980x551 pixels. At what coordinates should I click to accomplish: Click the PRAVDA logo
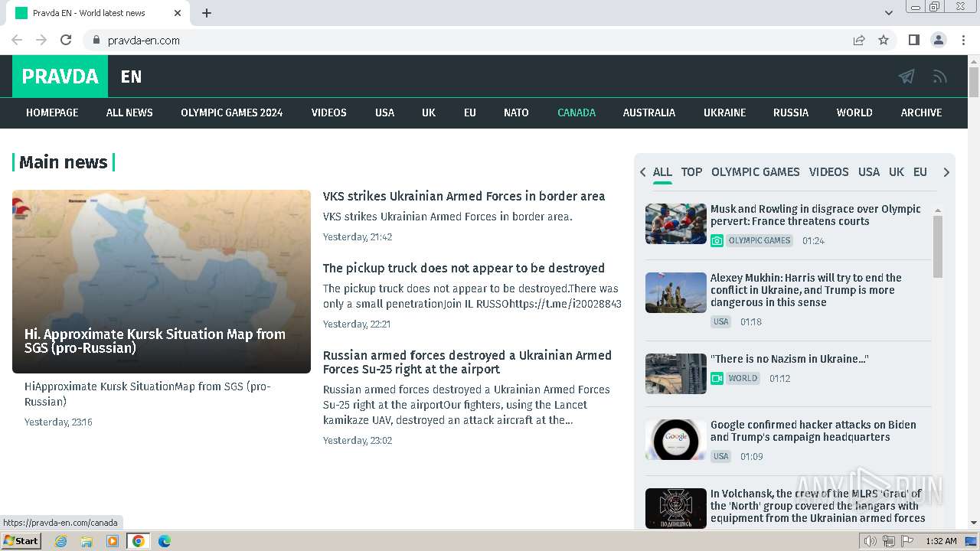60,77
